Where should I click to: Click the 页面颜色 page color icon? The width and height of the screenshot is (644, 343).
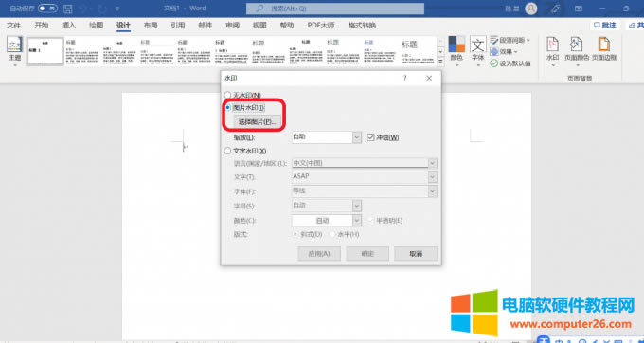[577, 45]
